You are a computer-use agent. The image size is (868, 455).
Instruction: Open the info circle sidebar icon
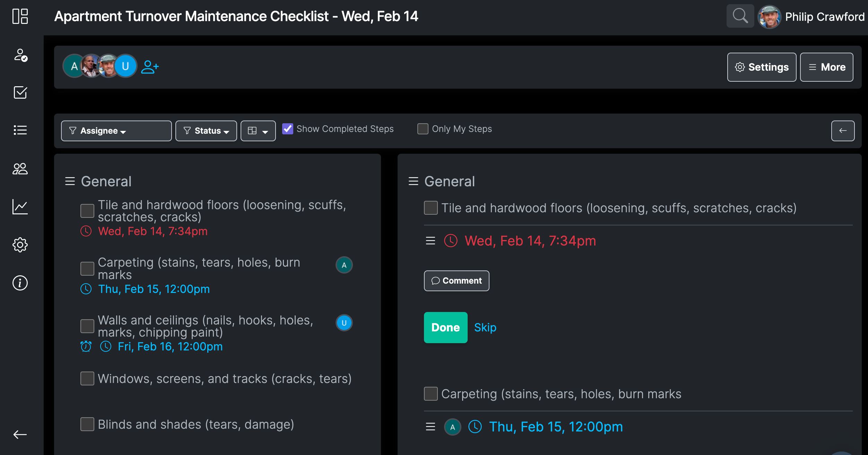20,283
